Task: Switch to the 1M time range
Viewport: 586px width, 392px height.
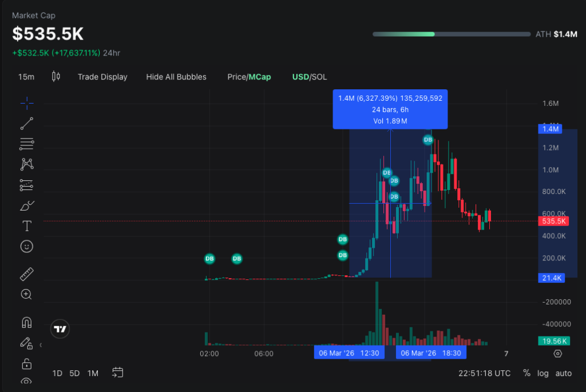Action: (x=93, y=373)
